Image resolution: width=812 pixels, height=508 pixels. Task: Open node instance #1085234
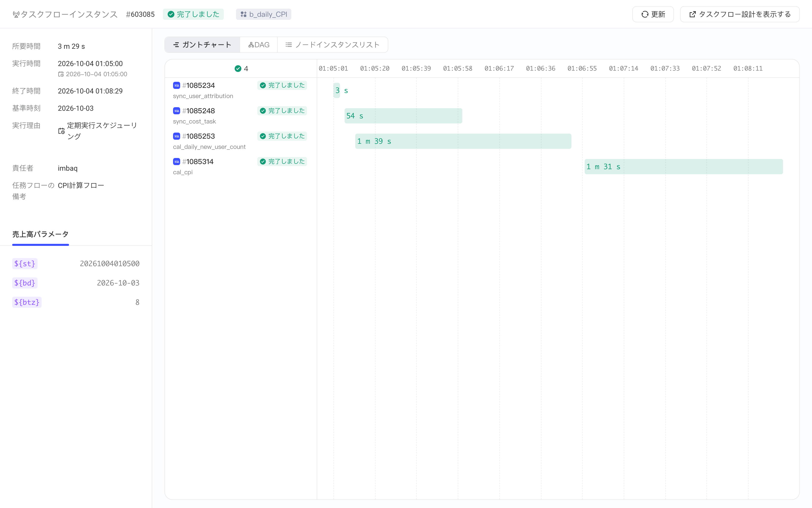point(198,85)
